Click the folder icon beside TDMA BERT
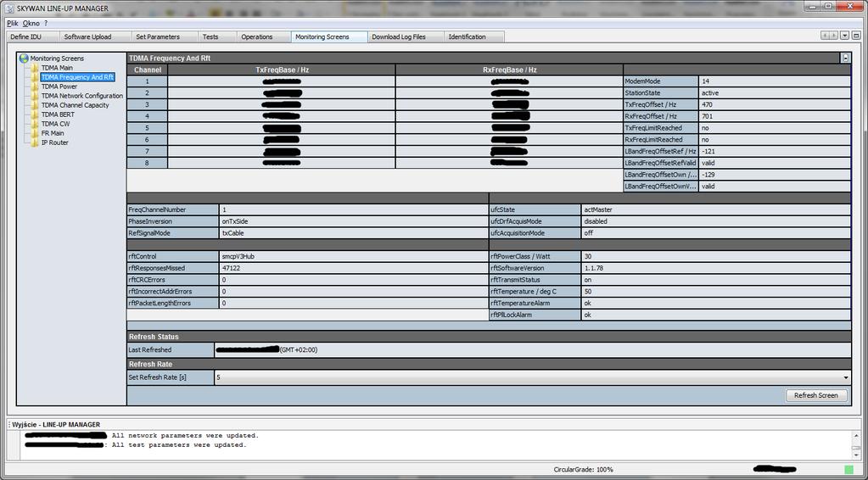Screen dimensions: 868x480 point(35,114)
